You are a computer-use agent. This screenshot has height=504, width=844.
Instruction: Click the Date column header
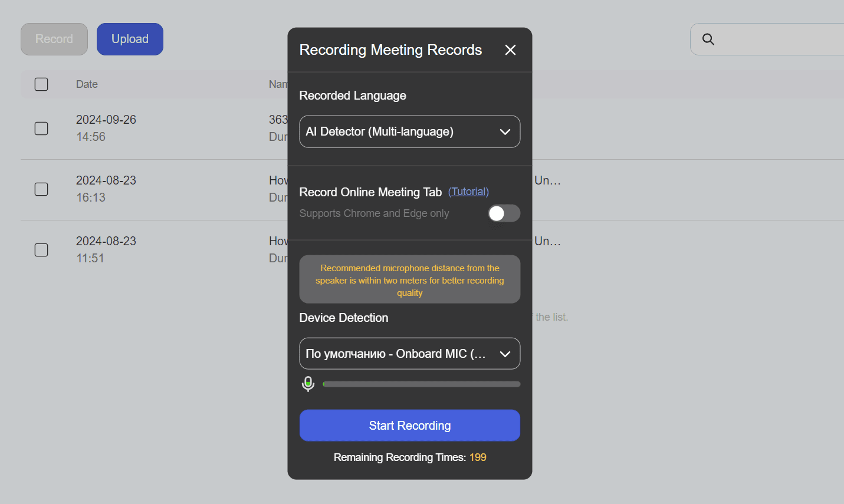point(87,84)
